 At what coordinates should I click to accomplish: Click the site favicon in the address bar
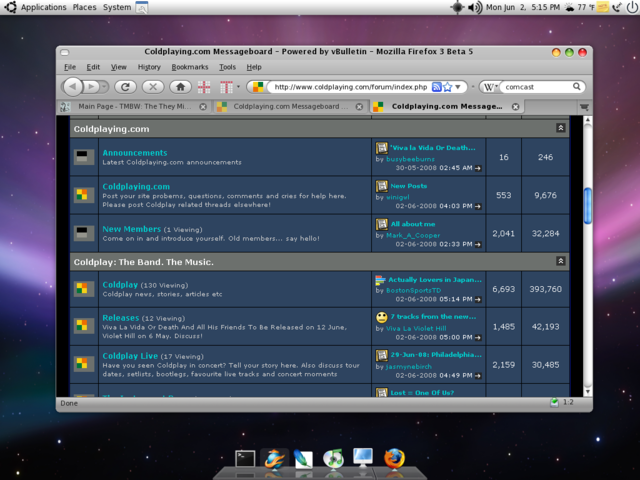click(258, 87)
